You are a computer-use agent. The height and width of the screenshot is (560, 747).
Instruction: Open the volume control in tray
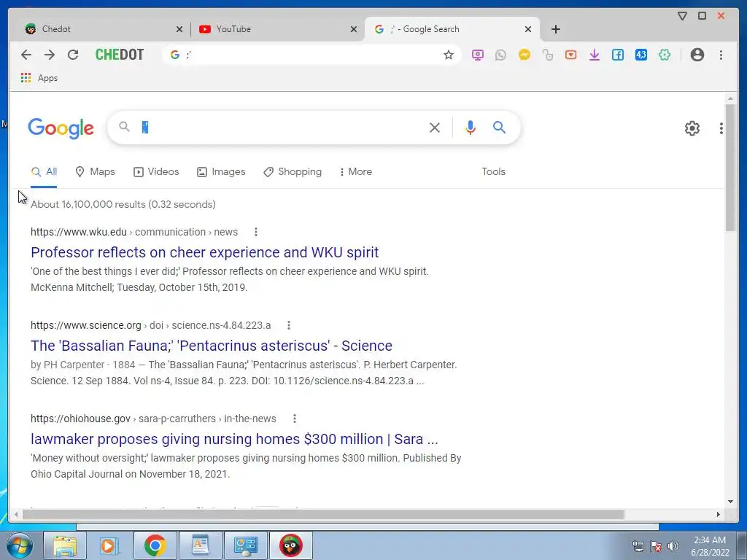coord(673,546)
